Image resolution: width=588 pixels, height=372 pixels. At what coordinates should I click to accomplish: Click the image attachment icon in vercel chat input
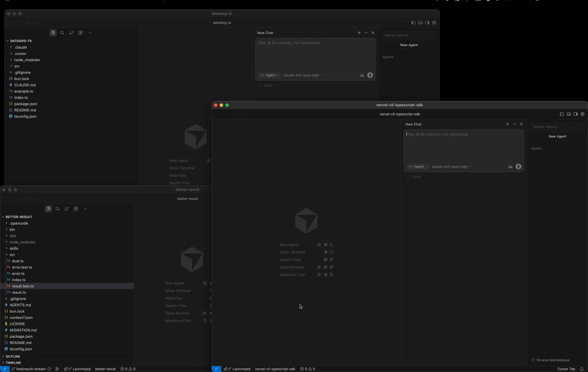pyautogui.click(x=510, y=166)
